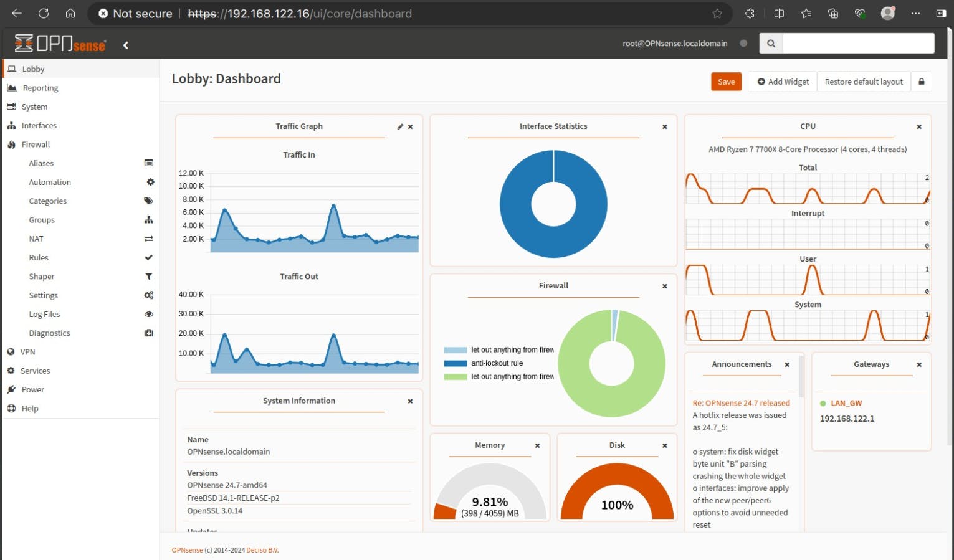Screen dimensions: 954x560
Task: Open Firewall Log Files submenu
Action: (x=81, y=314)
